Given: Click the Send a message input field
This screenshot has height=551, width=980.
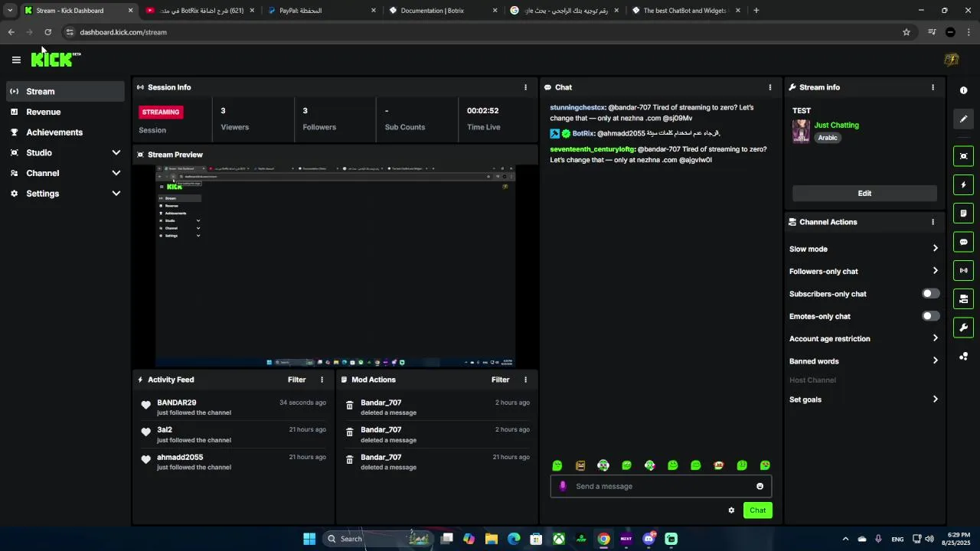Looking at the screenshot, I should [x=661, y=486].
